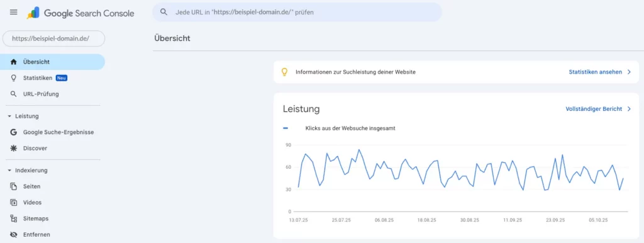The image size is (644, 243).
Task: Click the Statistiken ansehen link
Action: click(595, 72)
